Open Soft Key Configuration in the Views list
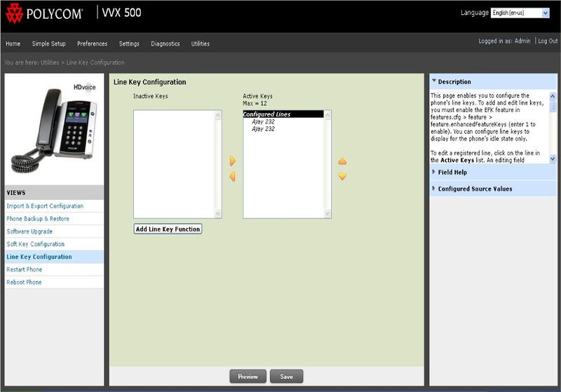The width and height of the screenshot is (561, 392). (36, 244)
